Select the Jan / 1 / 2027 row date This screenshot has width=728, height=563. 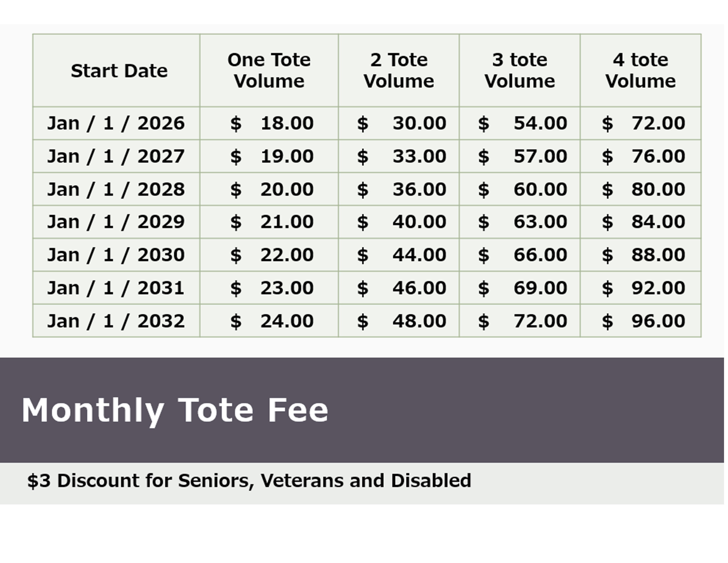tap(116, 156)
